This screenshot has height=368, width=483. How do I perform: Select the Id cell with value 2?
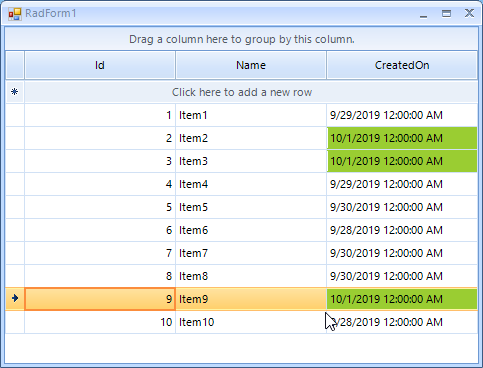[x=100, y=138]
